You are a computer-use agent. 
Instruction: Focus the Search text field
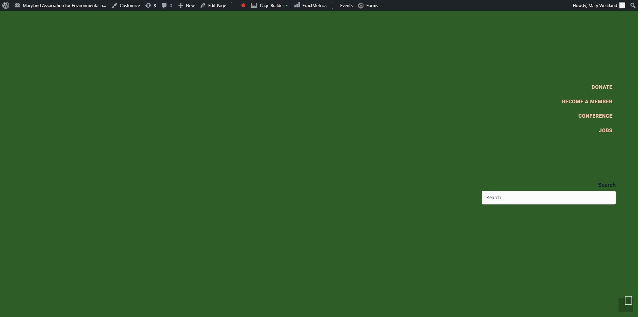(548, 198)
